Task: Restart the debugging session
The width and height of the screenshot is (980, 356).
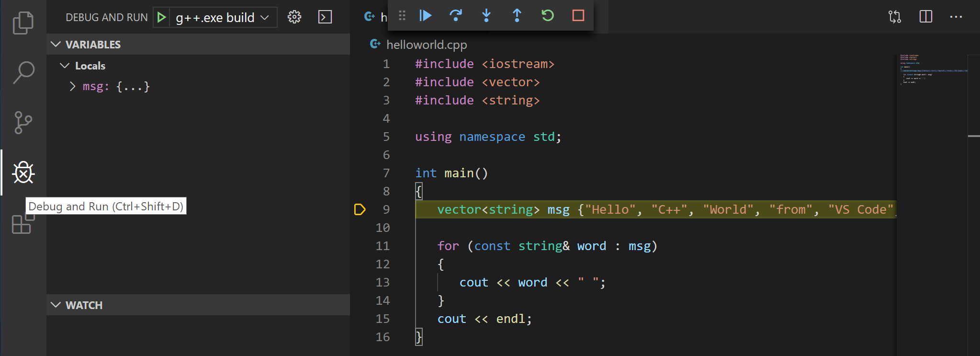Action: coord(547,16)
